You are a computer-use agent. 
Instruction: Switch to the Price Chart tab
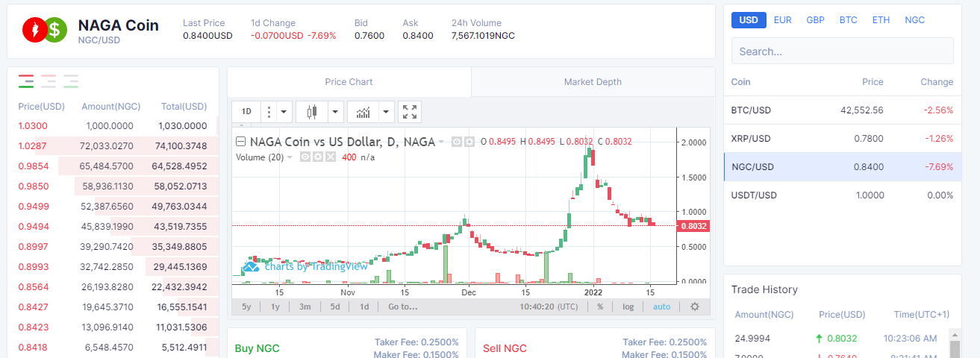click(349, 82)
